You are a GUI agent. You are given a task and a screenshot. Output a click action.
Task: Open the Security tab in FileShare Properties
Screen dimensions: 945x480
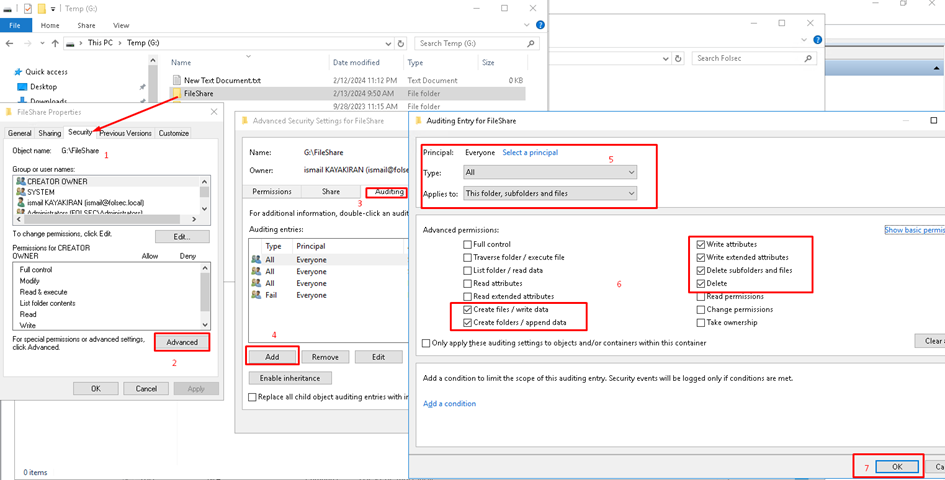point(80,133)
